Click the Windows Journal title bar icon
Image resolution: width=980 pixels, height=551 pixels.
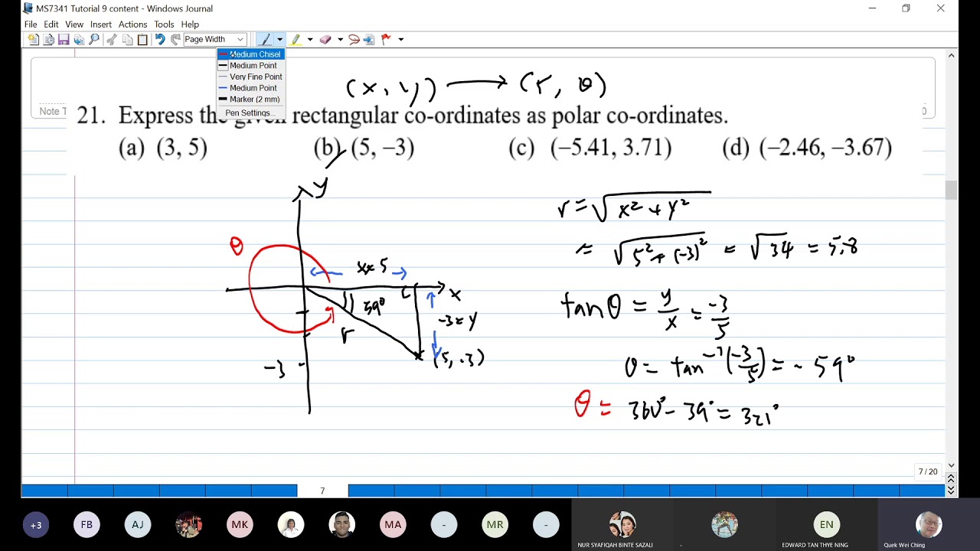click(28, 8)
